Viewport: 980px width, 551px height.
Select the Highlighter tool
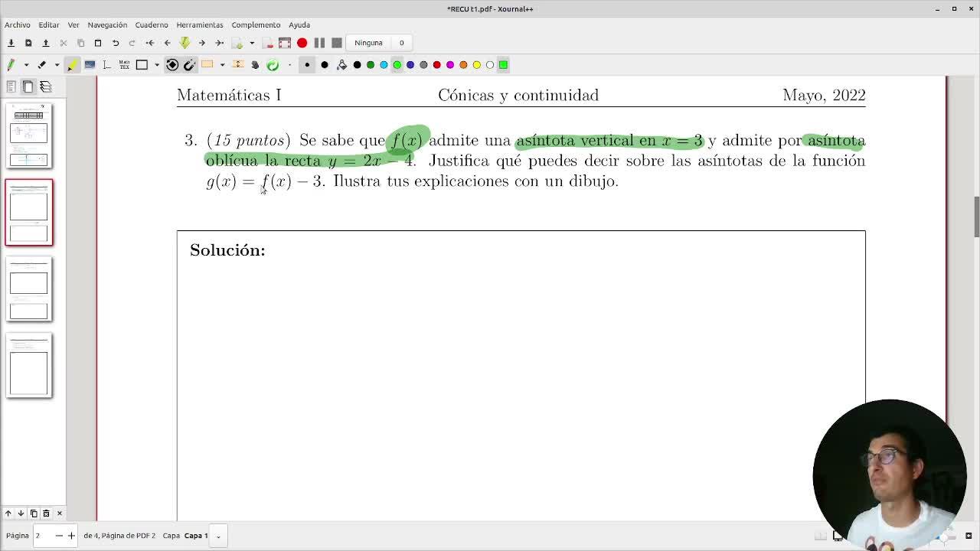point(72,65)
